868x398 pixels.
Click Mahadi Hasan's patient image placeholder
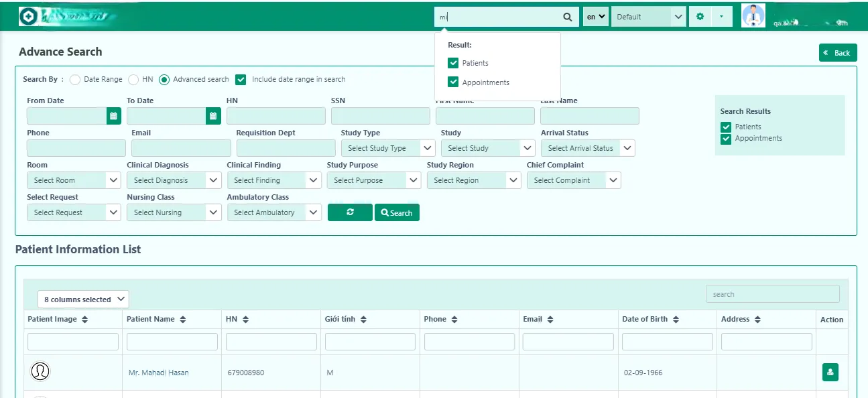[40, 371]
